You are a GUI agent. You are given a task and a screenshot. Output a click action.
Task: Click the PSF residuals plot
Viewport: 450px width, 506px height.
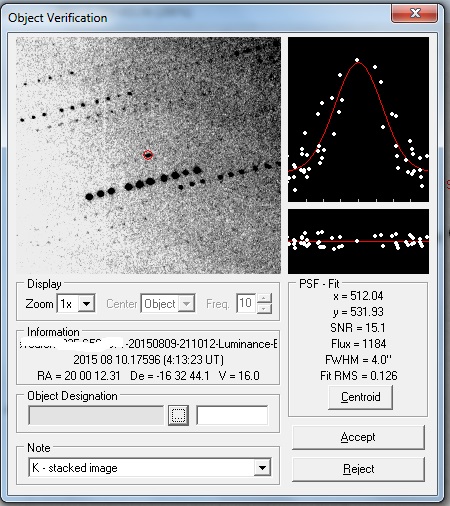point(358,241)
